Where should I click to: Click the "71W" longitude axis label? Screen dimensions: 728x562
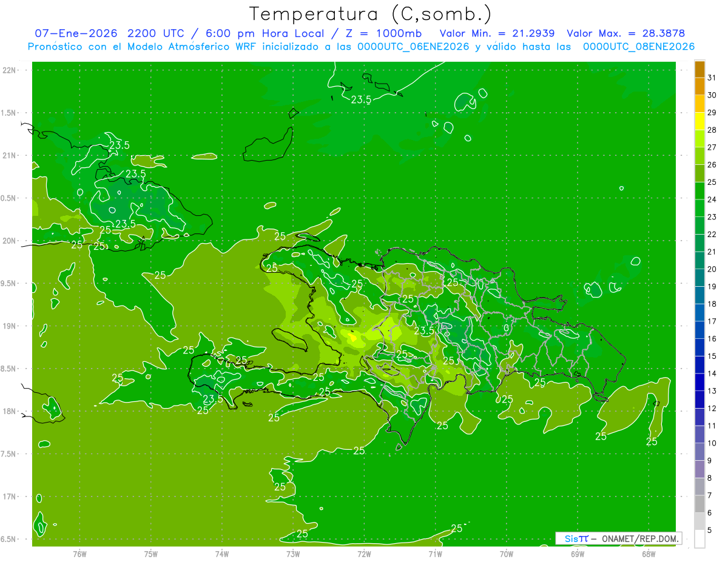pyautogui.click(x=436, y=554)
